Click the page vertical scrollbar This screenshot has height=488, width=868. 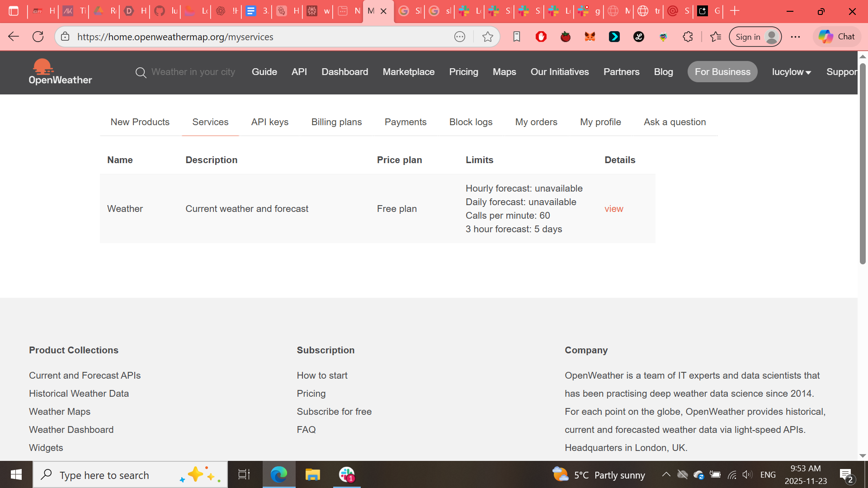(862, 163)
